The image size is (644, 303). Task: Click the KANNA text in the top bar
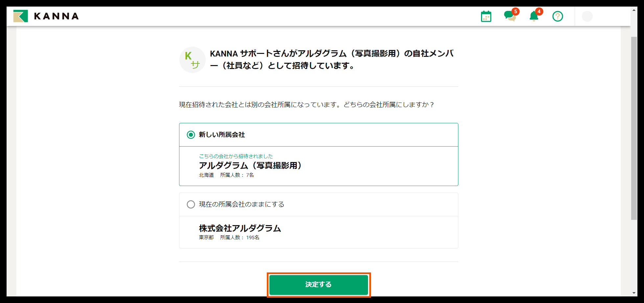point(57,16)
